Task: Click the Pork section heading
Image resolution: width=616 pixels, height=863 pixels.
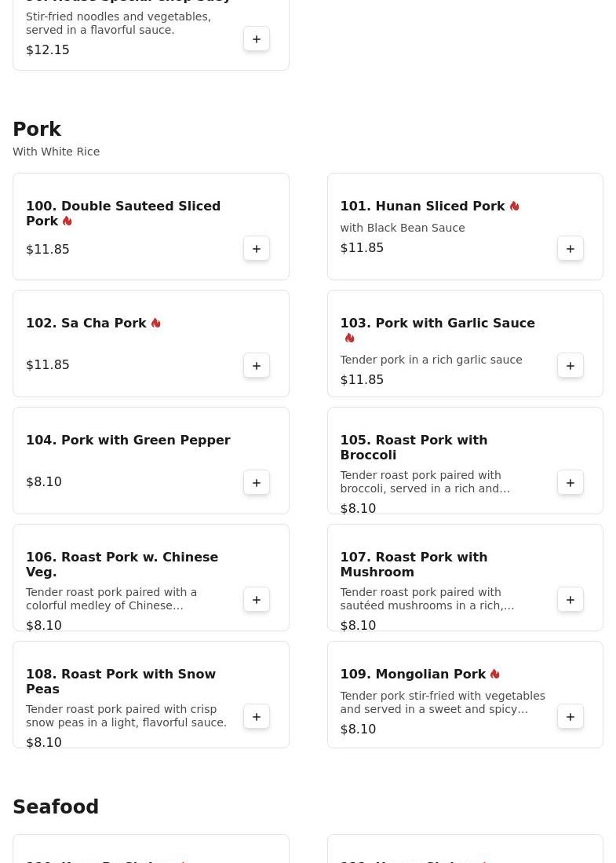Action: tap(37, 130)
